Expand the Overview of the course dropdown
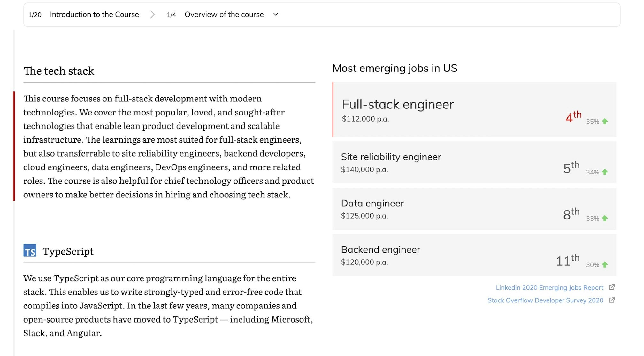Viewport: 644px width, 356px height. coord(276,15)
